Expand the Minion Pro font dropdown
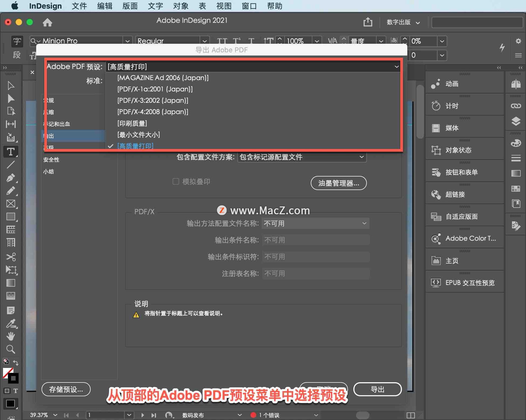Screen dimensions: 526x420 [x=127, y=41]
